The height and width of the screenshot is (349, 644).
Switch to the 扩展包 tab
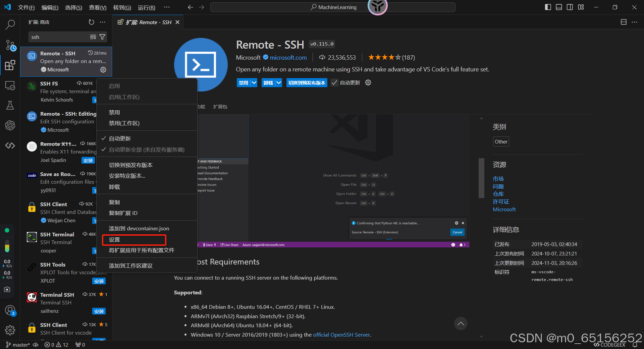point(220,107)
